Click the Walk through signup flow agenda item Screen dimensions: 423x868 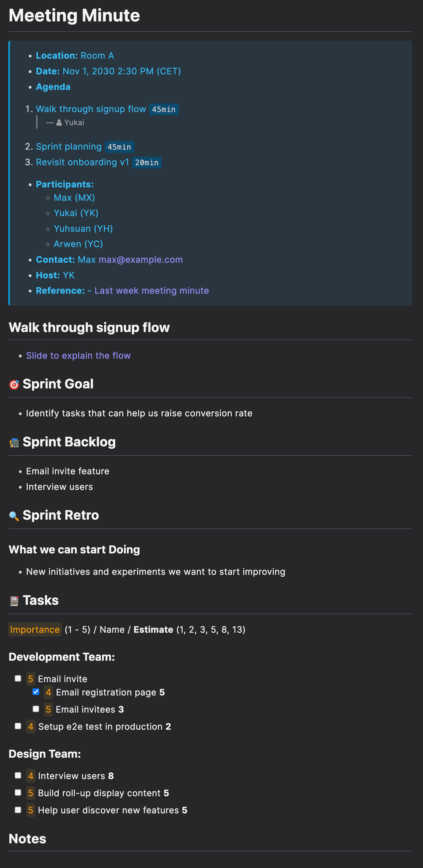91,109
